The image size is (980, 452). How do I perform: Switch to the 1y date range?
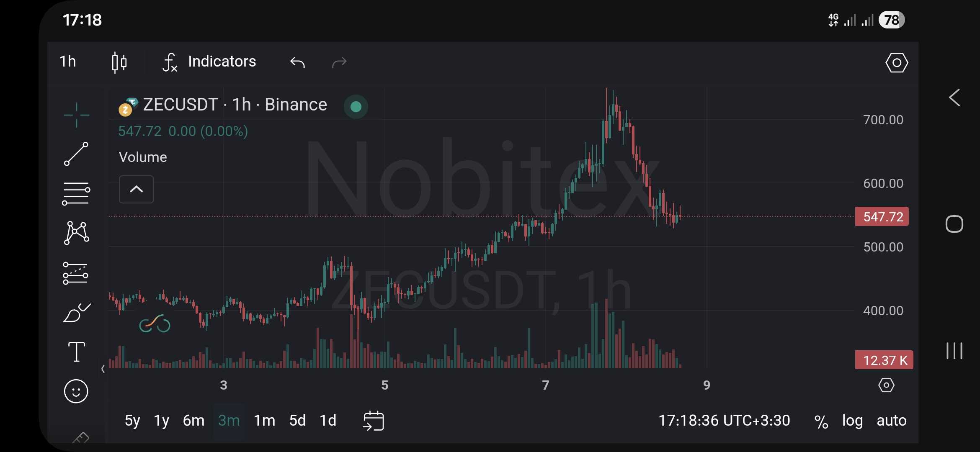coord(161,421)
